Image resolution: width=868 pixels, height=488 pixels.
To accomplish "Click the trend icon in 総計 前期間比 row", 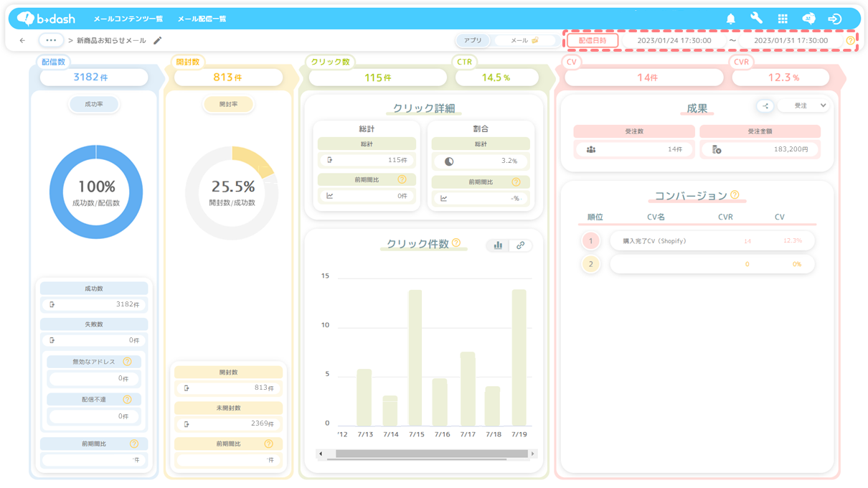I will pos(330,196).
